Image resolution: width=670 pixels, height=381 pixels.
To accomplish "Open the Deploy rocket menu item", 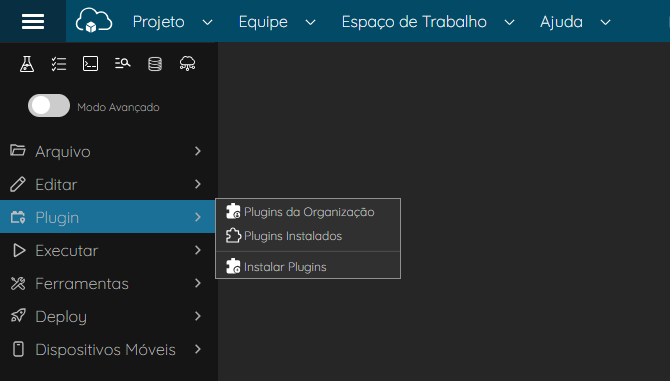I will pyautogui.click(x=107, y=316).
